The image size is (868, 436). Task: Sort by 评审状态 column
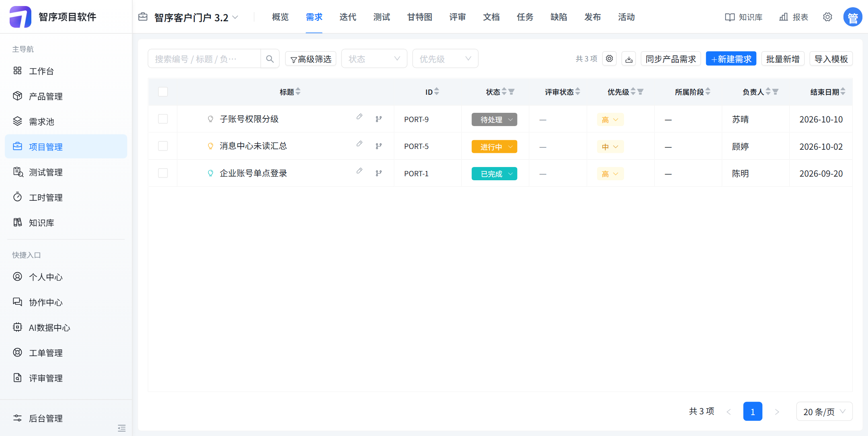577,92
